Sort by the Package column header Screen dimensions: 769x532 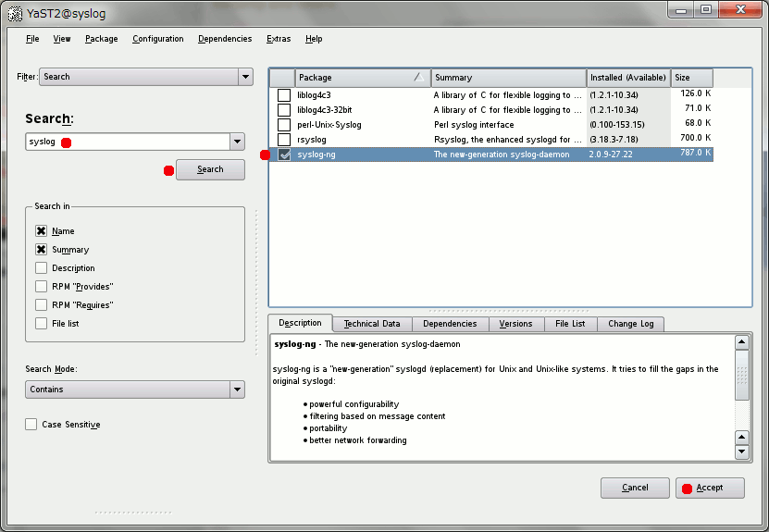363,78
